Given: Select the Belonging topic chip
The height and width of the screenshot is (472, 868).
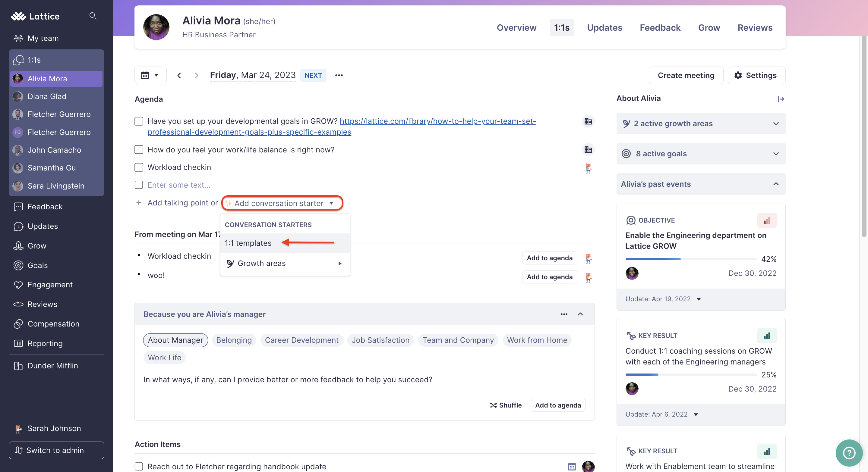Looking at the screenshot, I should pyautogui.click(x=234, y=340).
